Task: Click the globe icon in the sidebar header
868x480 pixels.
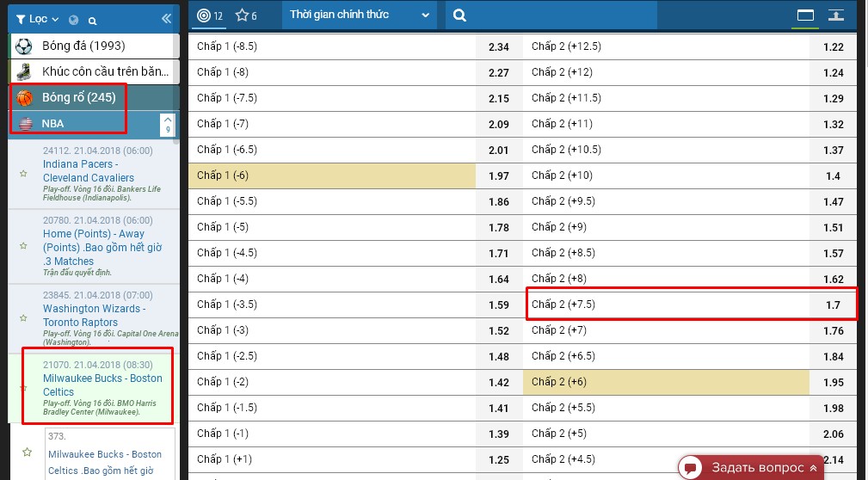Action: pos(74,21)
